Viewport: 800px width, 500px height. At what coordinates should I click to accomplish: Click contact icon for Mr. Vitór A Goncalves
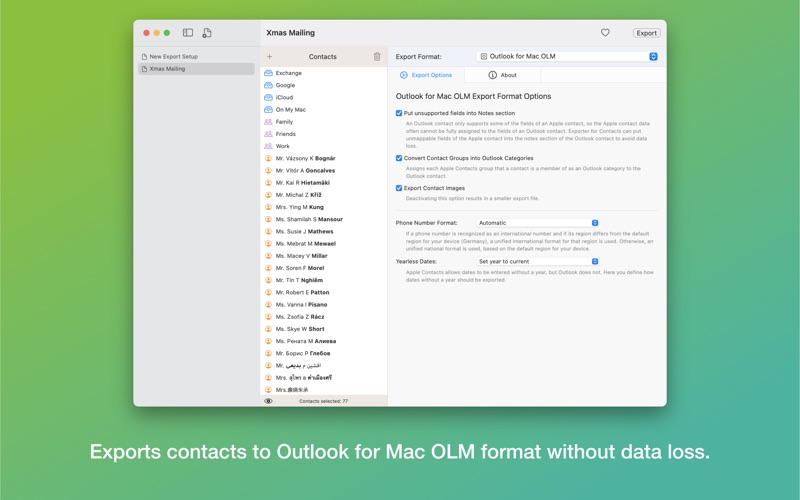(x=268, y=170)
